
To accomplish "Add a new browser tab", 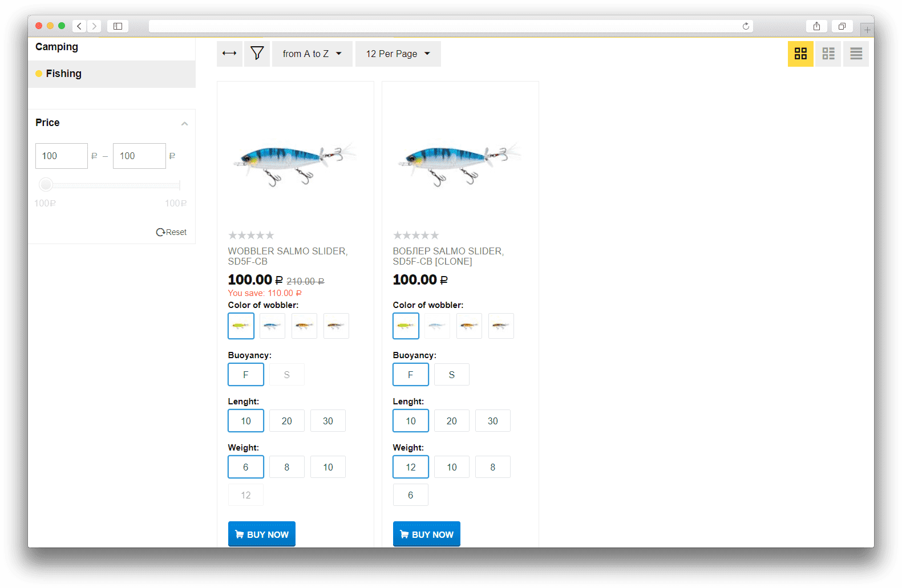I will 867,30.
